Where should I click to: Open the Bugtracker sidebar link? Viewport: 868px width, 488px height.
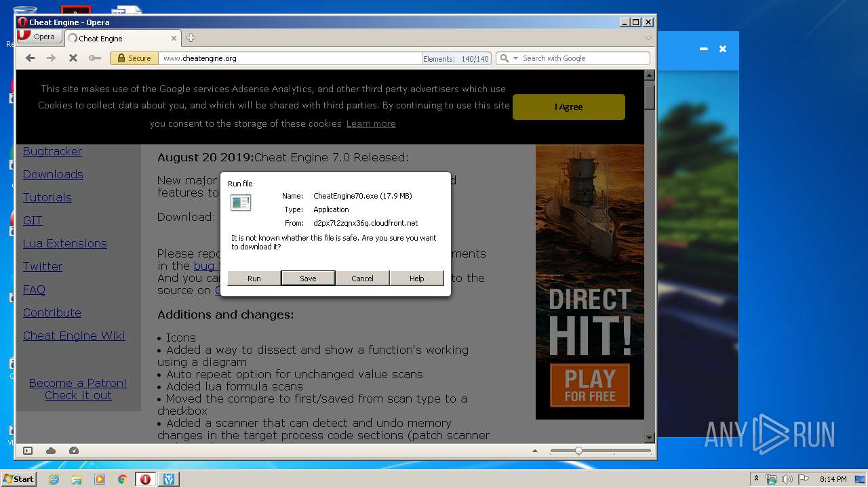click(x=52, y=151)
